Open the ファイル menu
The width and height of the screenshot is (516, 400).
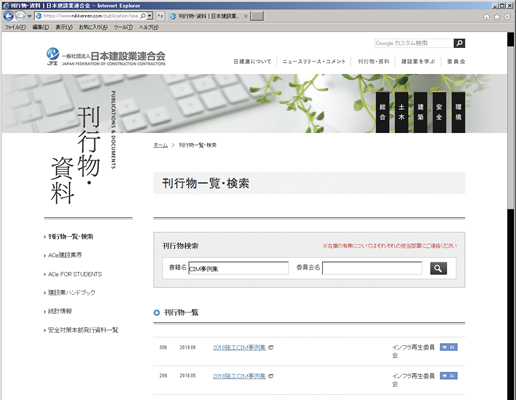point(15,27)
